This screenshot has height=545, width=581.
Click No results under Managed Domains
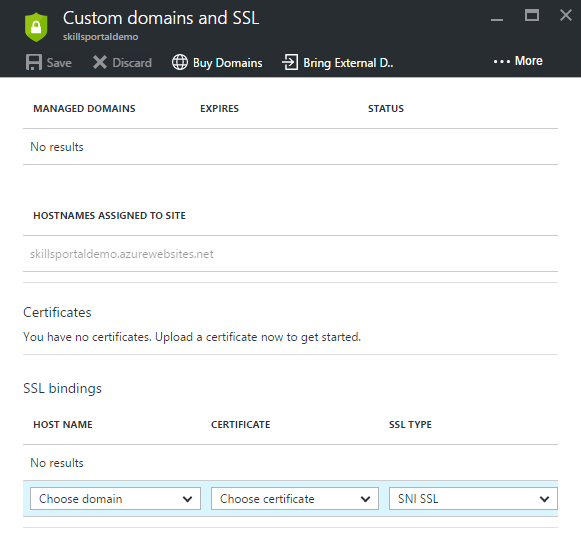pyautogui.click(x=57, y=147)
